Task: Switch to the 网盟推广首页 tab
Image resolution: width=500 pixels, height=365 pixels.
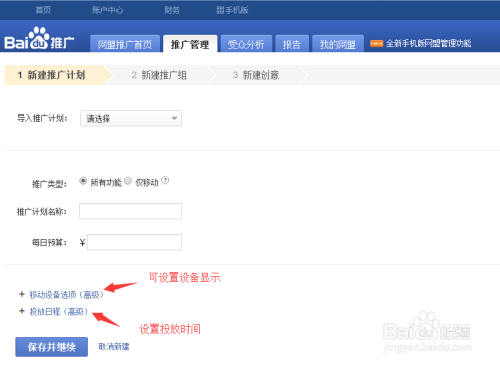Action: click(x=125, y=44)
